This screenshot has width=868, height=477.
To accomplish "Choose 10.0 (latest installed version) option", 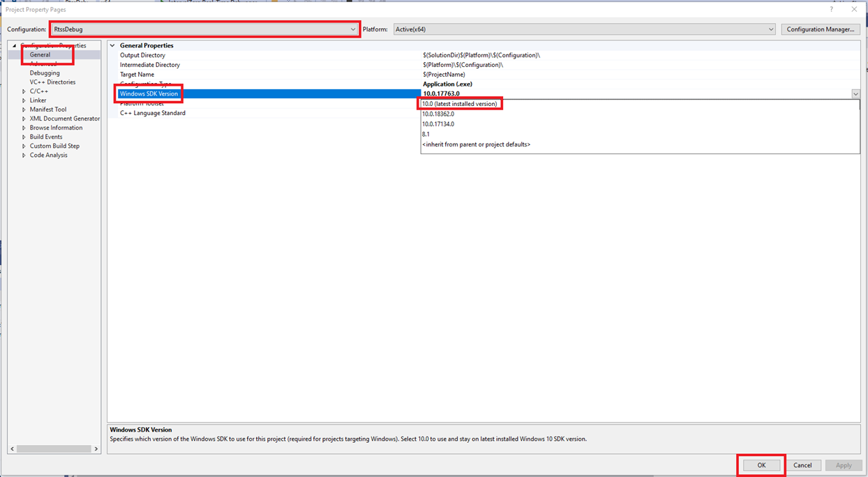I will 459,104.
